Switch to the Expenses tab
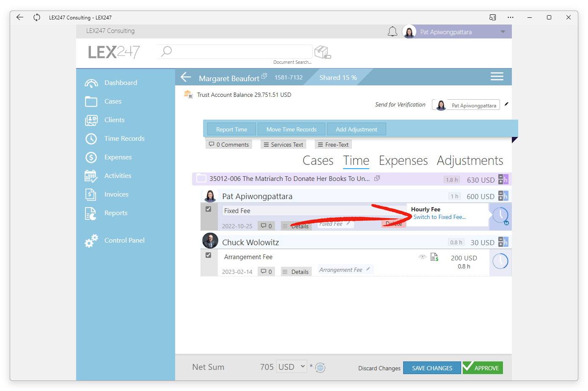 click(403, 161)
